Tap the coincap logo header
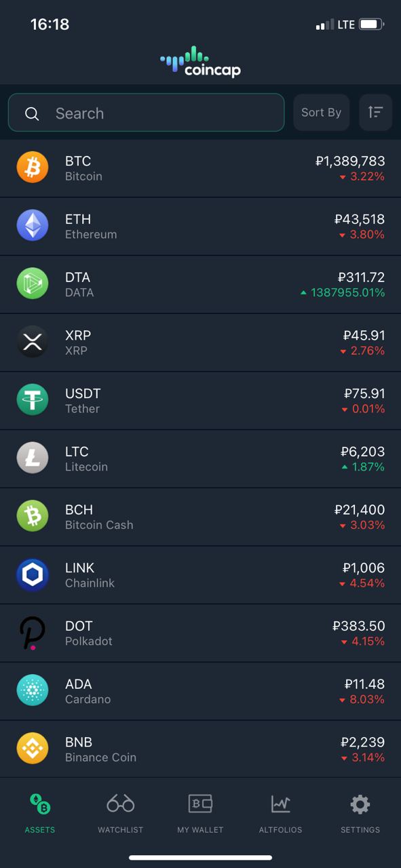Image resolution: width=401 pixels, height=868 pixels. (x=200, y=62)
